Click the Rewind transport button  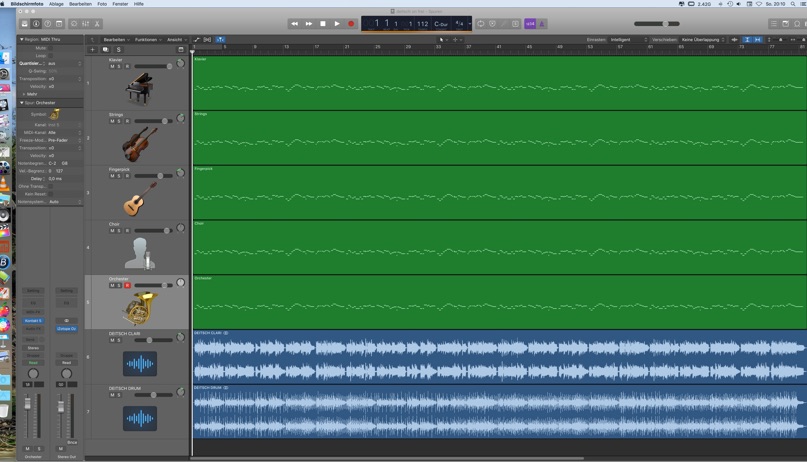(x=294, y=24)
